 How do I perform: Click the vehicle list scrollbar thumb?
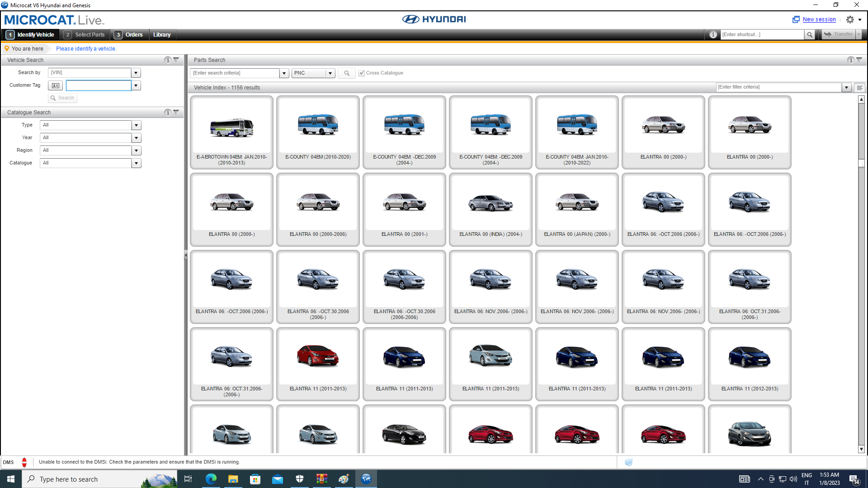click(861, 163)
